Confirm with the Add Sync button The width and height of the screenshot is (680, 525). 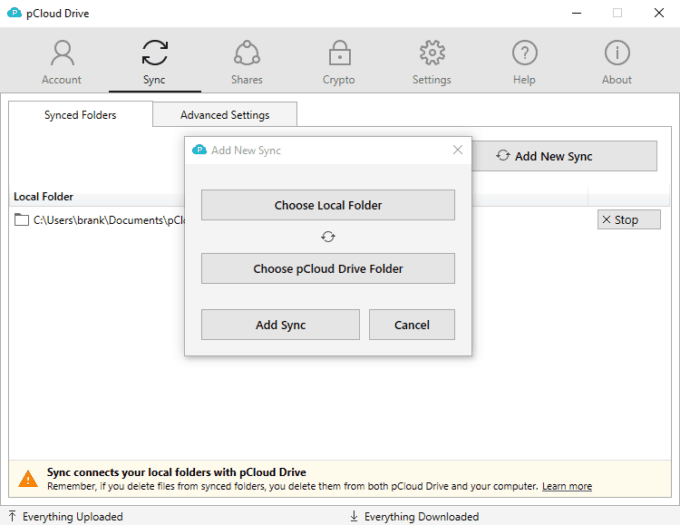(x=280, y=325)
